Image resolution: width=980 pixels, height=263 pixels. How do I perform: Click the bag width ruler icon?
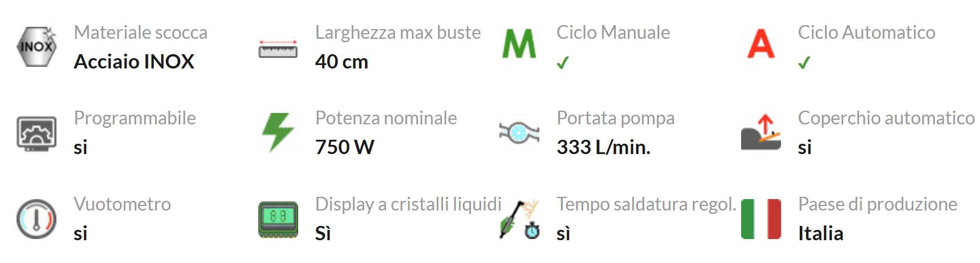pos(278,48)
